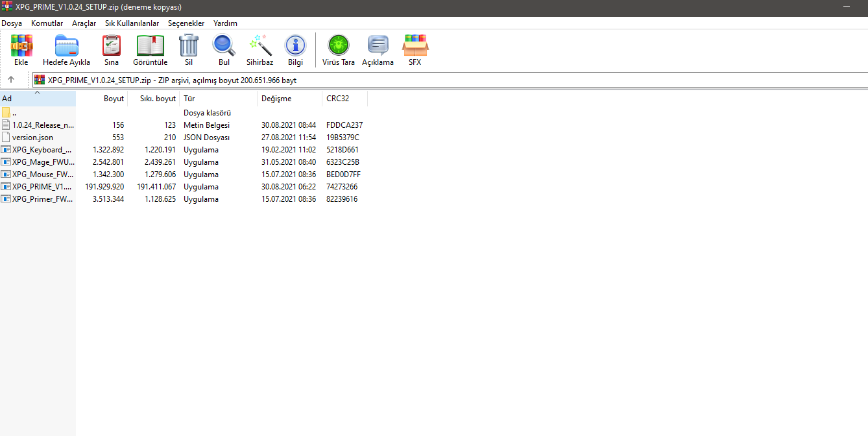868x436 pixels.
Task: Open the Seçenekler menu
Action: 186,23
